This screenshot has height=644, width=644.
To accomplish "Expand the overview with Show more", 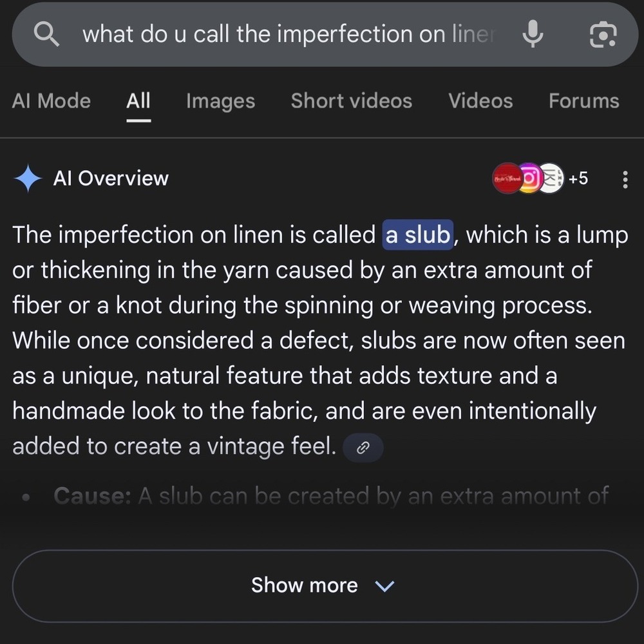I will click(325, 585).
